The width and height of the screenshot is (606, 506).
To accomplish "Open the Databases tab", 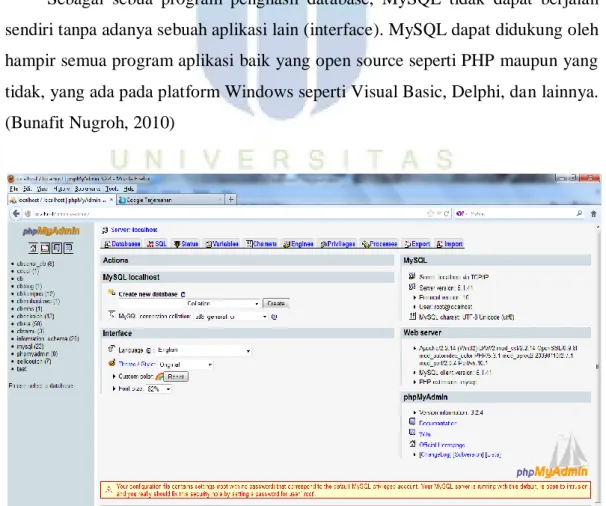I will (122, 244).
